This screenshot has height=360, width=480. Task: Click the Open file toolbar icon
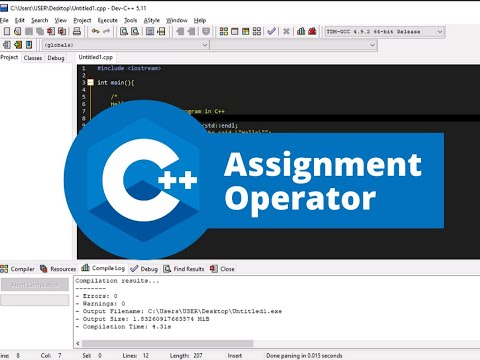(18, 31)
